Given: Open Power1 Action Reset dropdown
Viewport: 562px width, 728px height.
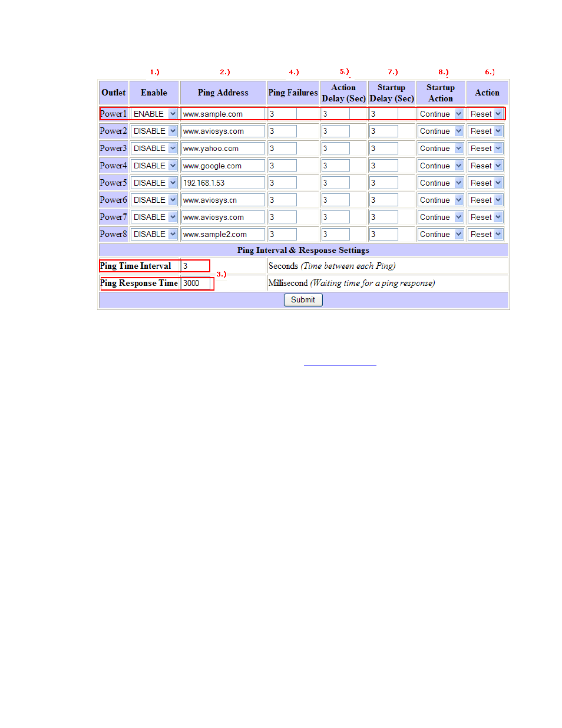Looking at the screenshot, I should [x=486, y=114].
